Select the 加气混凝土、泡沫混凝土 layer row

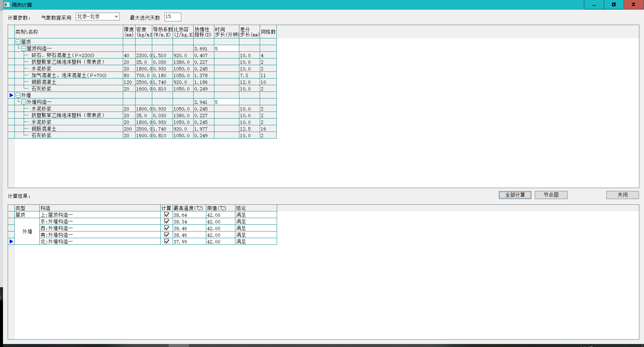[69, 75]
